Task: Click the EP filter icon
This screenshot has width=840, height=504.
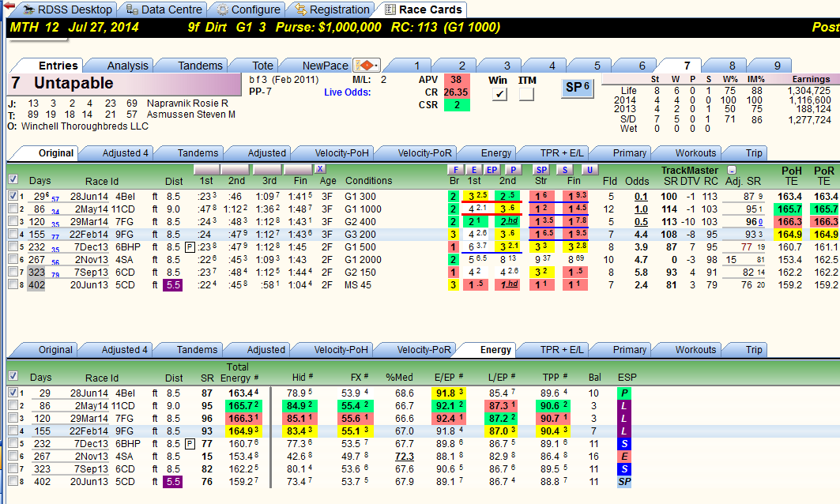Action: pyautogui.click(x=492, y=170)
